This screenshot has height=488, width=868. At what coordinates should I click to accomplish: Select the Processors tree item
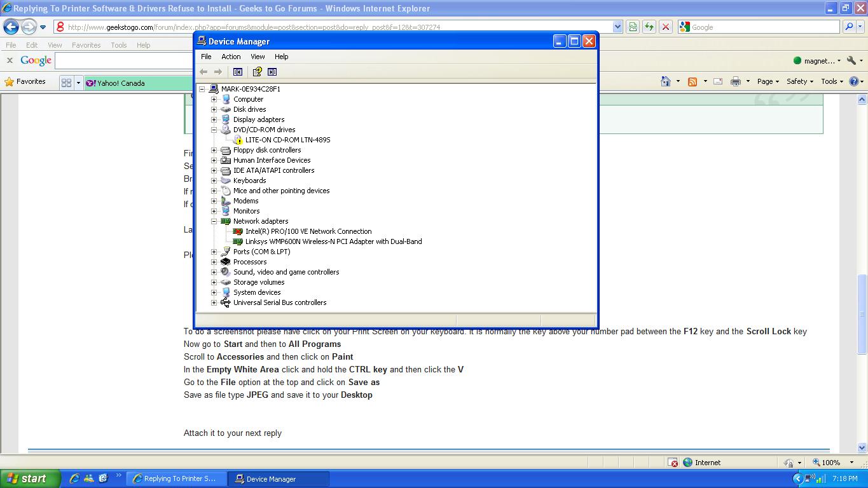click(x=250, y=262)
